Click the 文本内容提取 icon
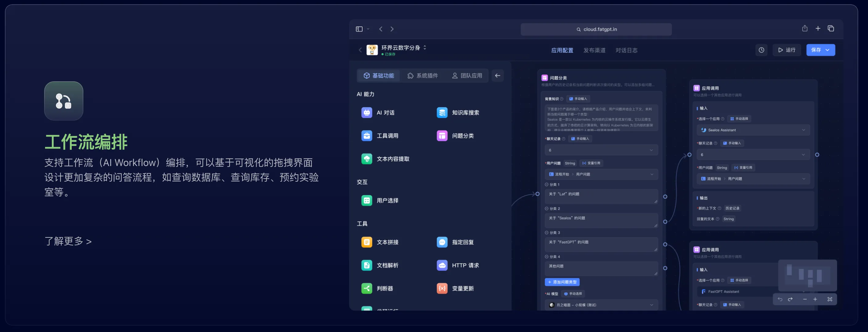The width and height of the screenshot is (868, 332). pyautogui.click(x=367, y=159)
